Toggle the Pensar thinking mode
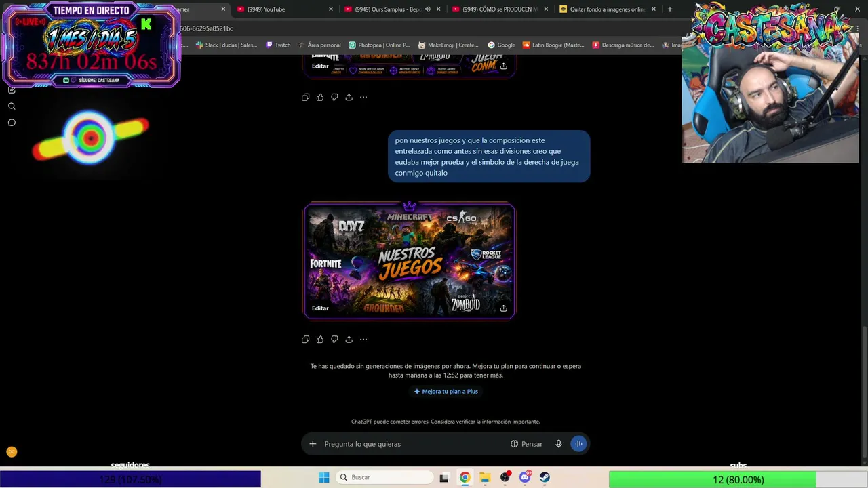Image resolution: width=868 pixels, height=488 pixels. 526,444
